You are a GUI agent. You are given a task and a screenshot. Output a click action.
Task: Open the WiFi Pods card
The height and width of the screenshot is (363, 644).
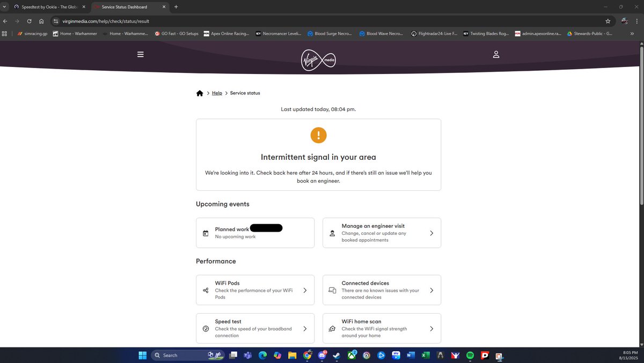(x=255, y=290)
